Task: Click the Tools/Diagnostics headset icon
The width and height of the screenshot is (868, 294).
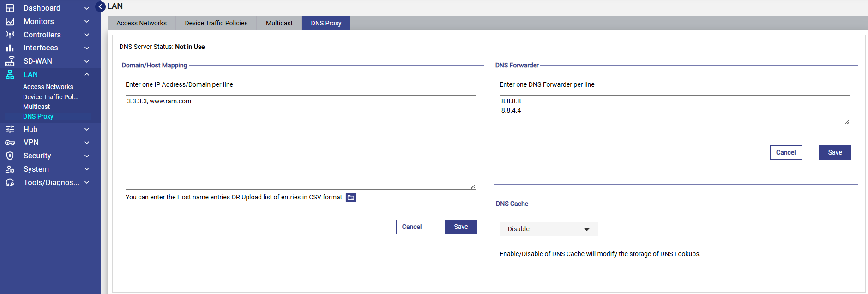Action: coord(10,183)
